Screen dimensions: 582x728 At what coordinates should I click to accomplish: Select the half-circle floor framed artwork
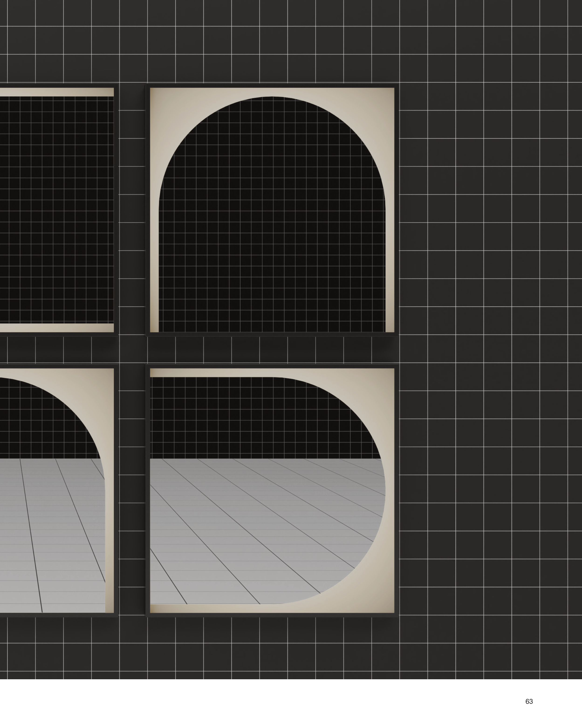point(272,490)
